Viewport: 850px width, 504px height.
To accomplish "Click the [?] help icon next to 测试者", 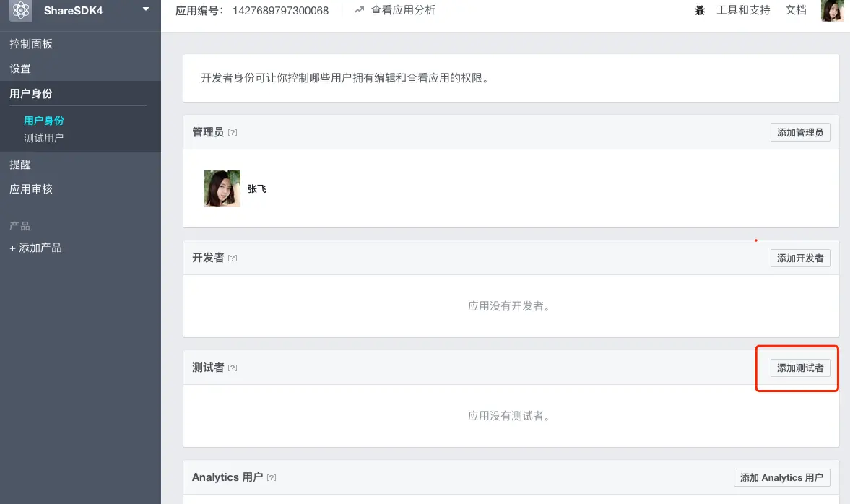I will click(x=233, y=368).
